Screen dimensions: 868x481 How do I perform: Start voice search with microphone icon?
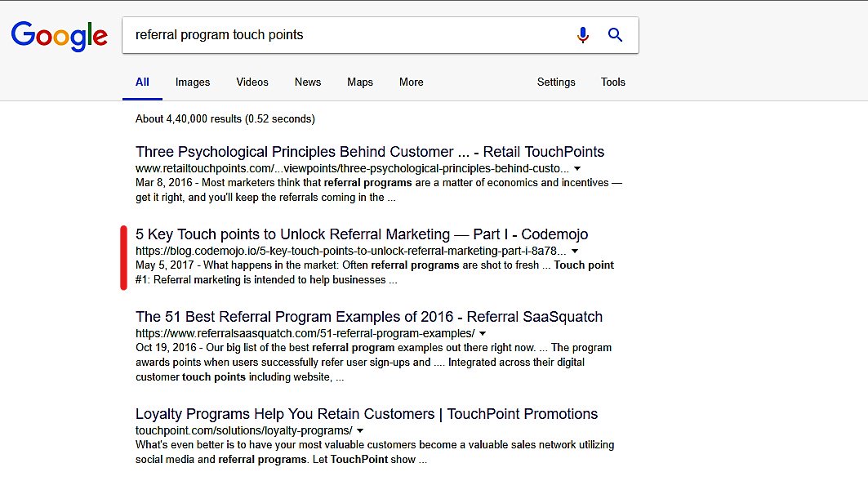(582, 35)
